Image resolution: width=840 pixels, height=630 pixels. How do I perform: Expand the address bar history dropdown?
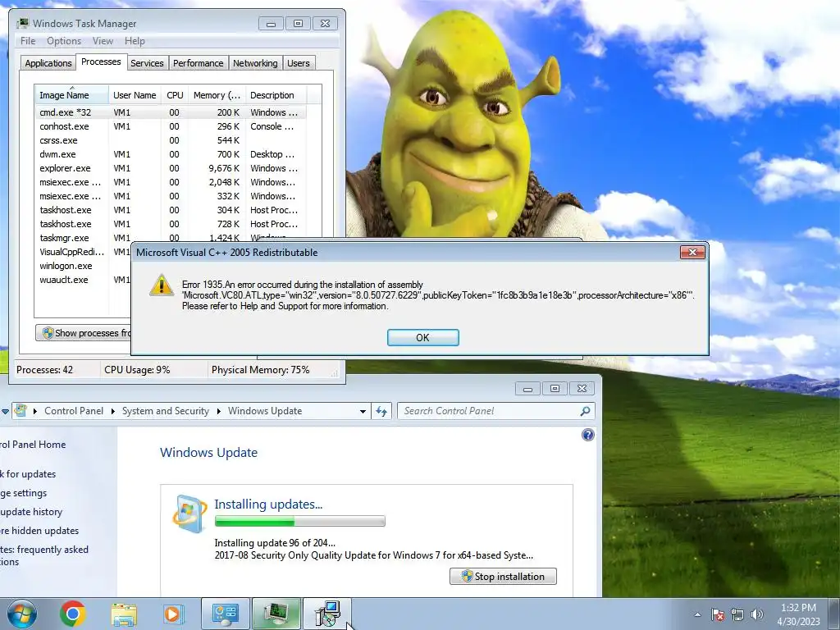[x=363, y=411]
